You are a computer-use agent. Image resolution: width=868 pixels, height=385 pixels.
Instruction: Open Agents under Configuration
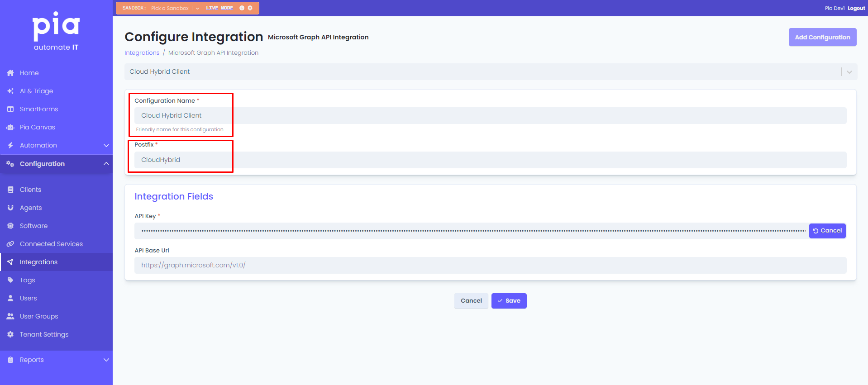coord(56,208)
